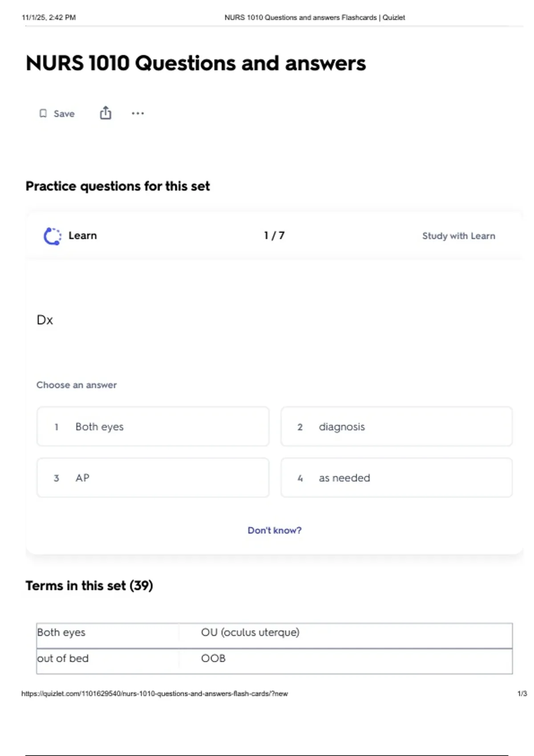Click the Save button label
The height and width of the screenshot is (756, 534).
click(64, 114)
